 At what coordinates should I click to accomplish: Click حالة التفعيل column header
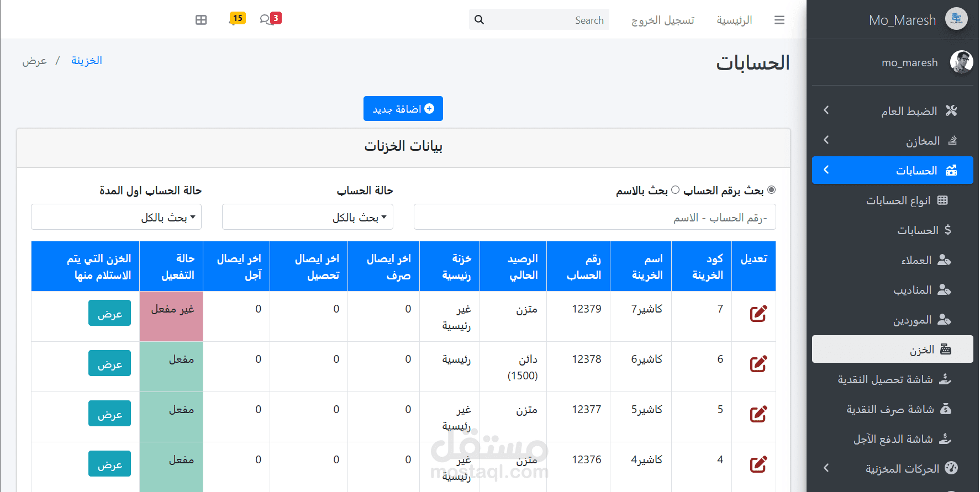click(x=171, y=266)
